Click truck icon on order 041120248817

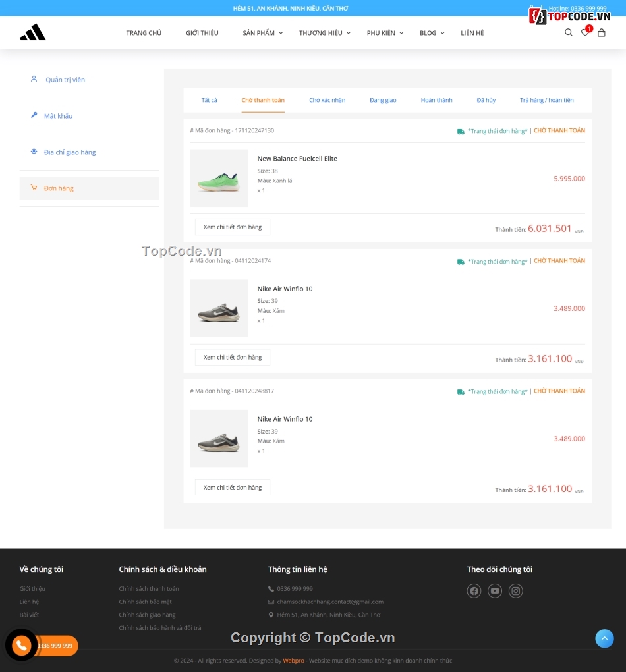coord(461,392)
